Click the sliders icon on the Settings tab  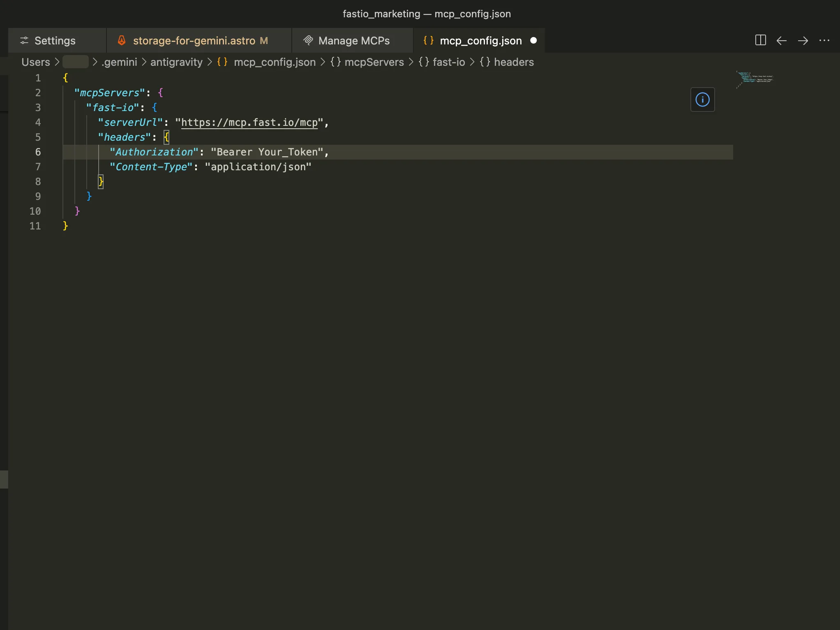24,40
